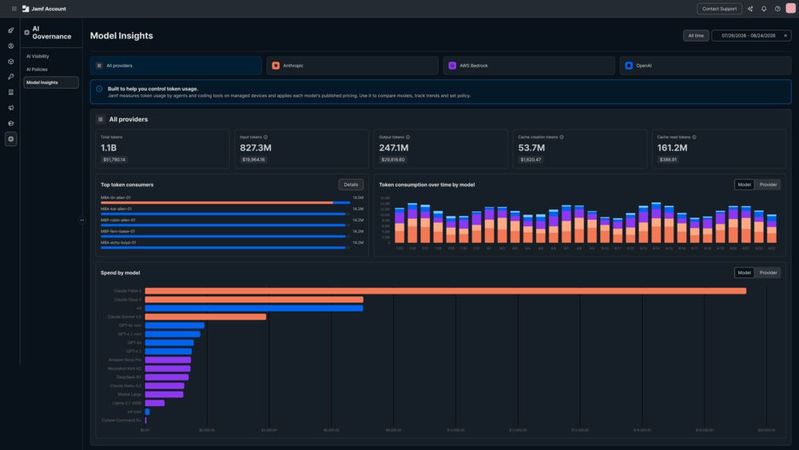Click the longest orange Spend by model bar
799x450 pixels.
[x=445, y=291]
